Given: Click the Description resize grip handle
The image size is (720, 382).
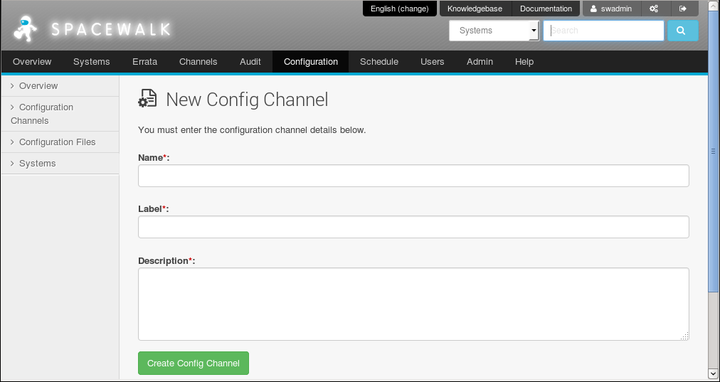Looking at the screenshot, I should [x=685, y=336].
